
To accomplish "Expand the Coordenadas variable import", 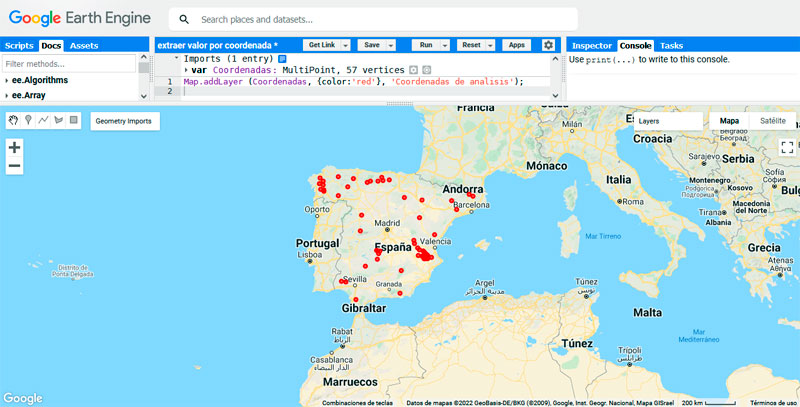I will pyautogui.click(x=186, y=70).
